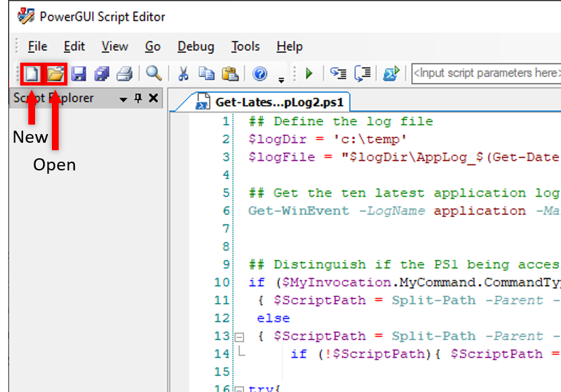
Task: Run the script with green play icon
Action: tap(309, 73)
